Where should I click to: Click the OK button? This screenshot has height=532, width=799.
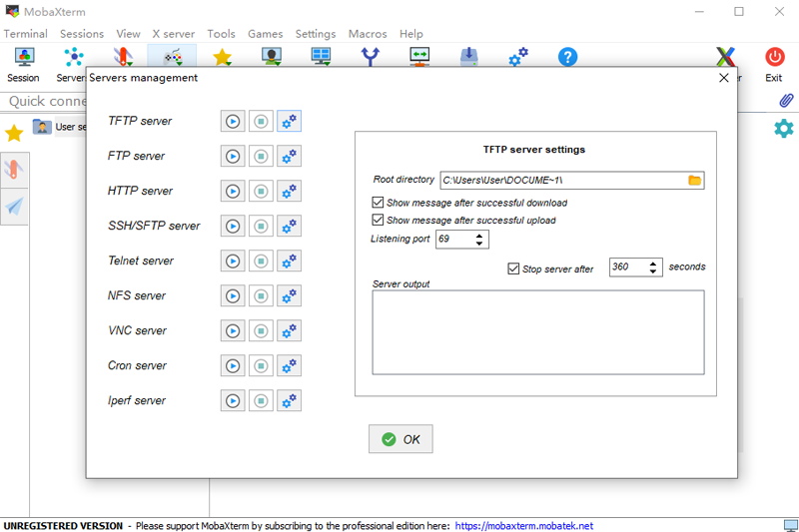400,439
